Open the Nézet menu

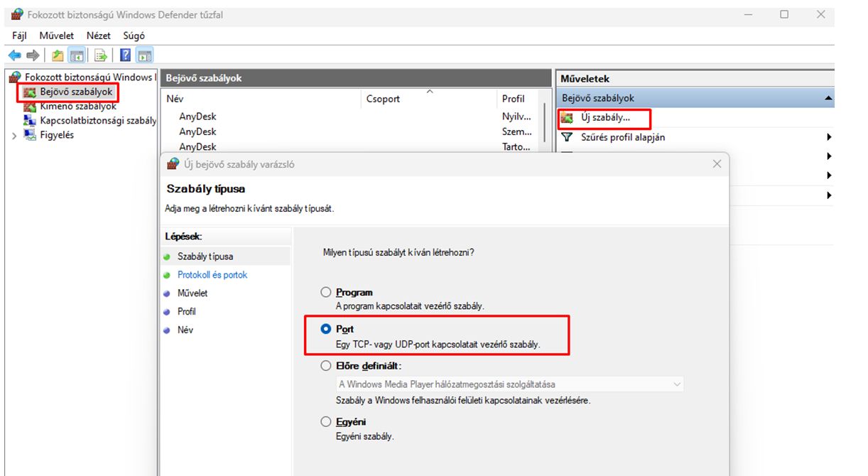pos(99,36)
